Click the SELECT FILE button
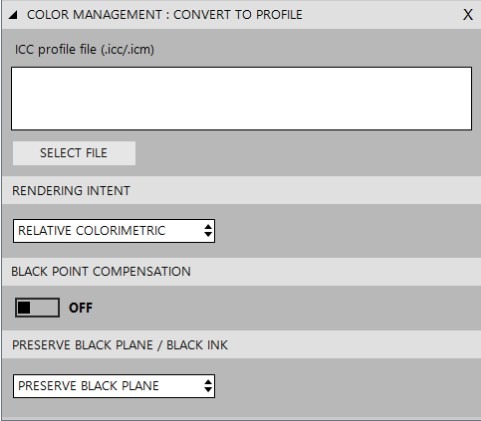Viewport: 481px width, 421px height. pyautogui.click(x=74, y=153)
